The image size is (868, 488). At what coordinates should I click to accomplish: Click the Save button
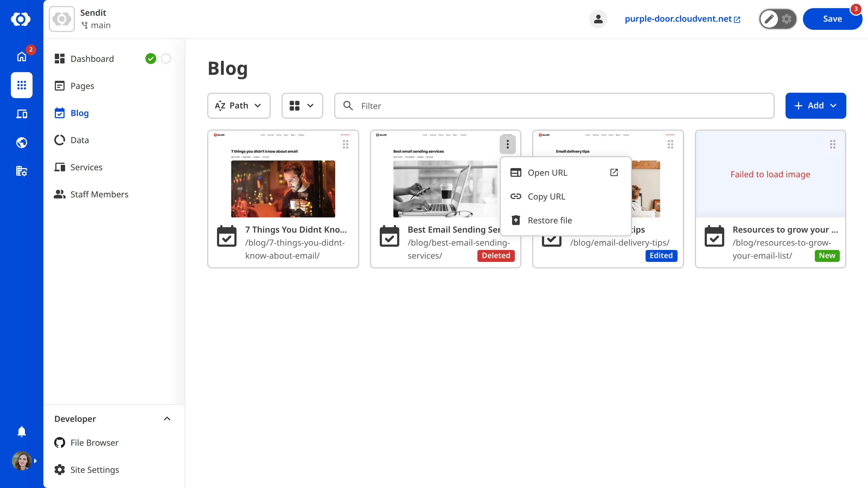[832, 19]
